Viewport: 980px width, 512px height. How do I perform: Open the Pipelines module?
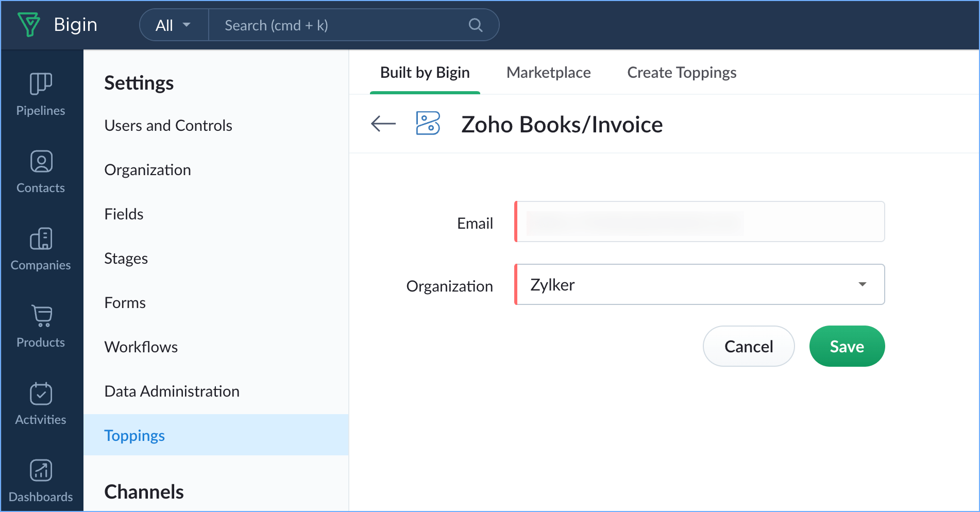(x=41, y=94)
